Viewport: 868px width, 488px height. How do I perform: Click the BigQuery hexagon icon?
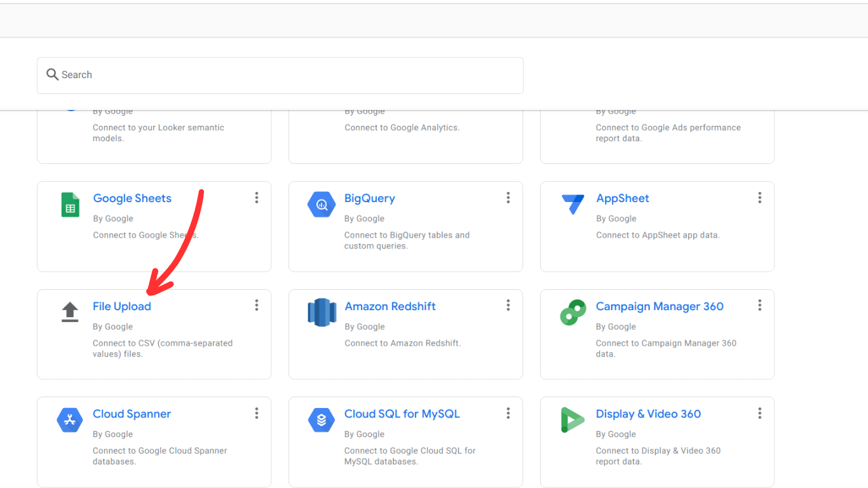(x=322, y=205)
